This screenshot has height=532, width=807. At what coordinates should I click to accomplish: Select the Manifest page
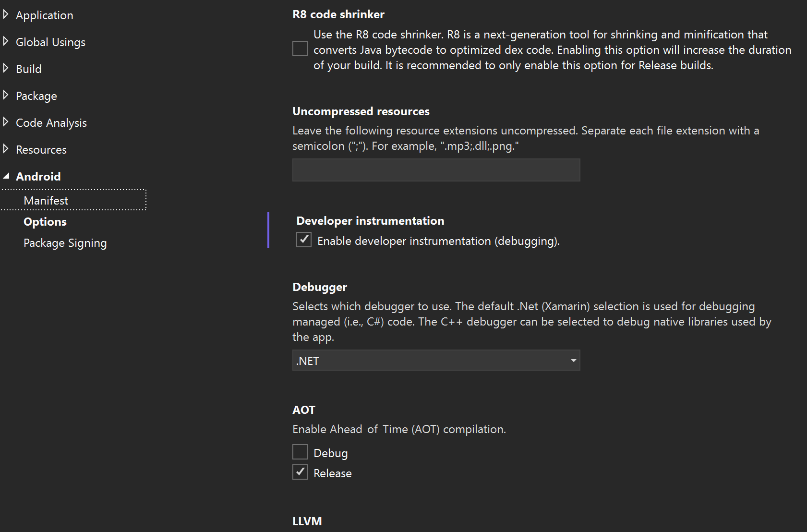coord(46,200)
